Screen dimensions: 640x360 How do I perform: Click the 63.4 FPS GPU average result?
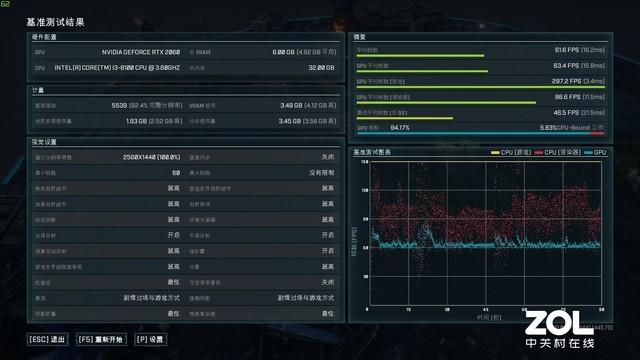click(x=566, y=65)
